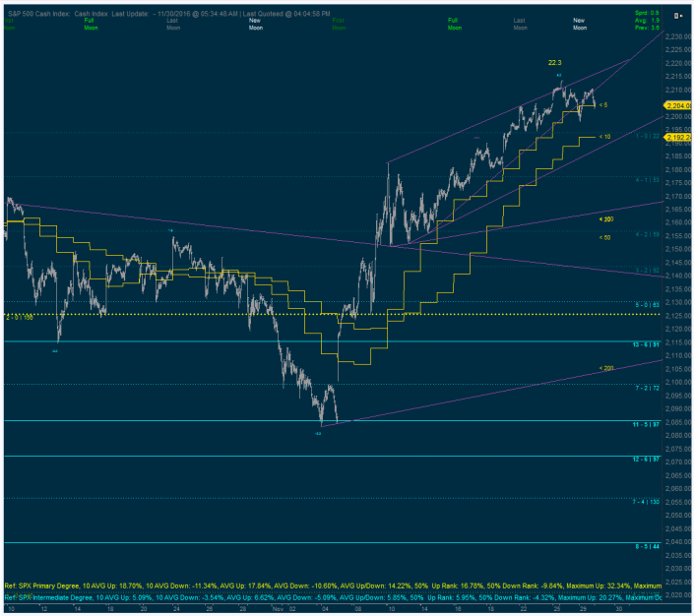Click the Last Quoted @ 04:04:58 PM text
694x616 pixels.
click(x=287, y=14)
